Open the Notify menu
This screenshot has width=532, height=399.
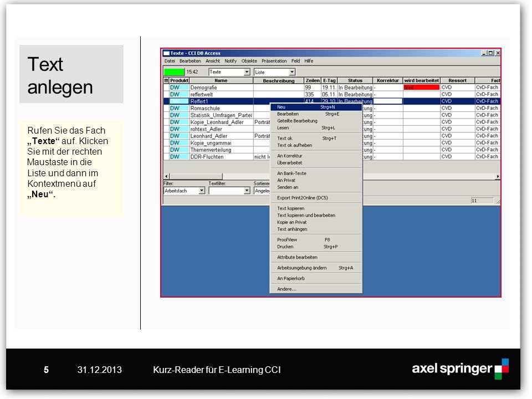(231, 61)
